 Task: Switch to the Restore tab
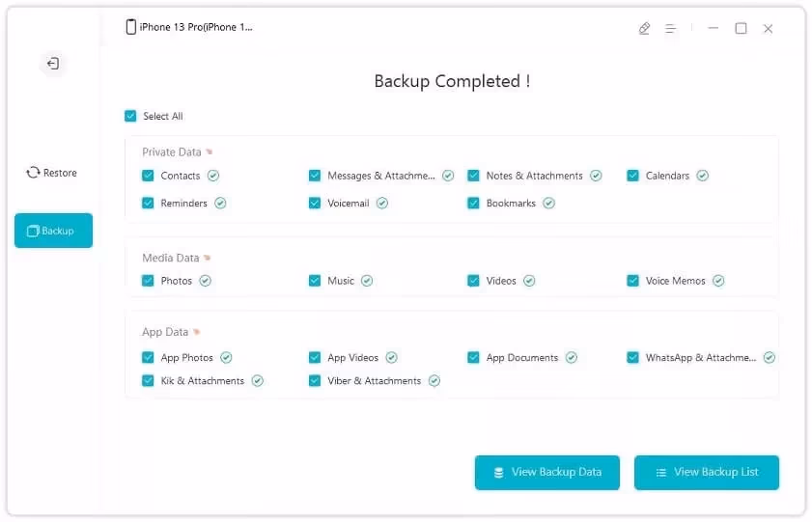tap(52, 173)
